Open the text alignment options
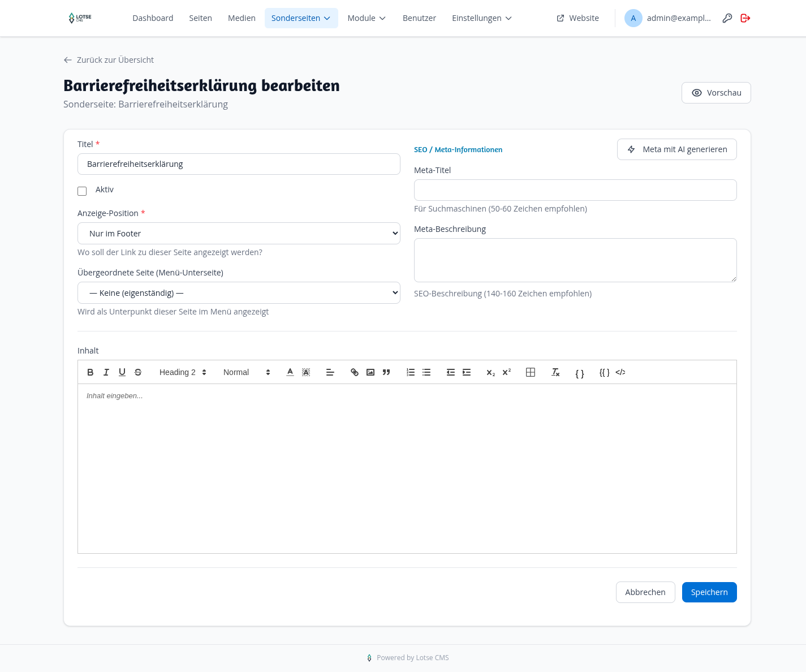 click(330, 372)
